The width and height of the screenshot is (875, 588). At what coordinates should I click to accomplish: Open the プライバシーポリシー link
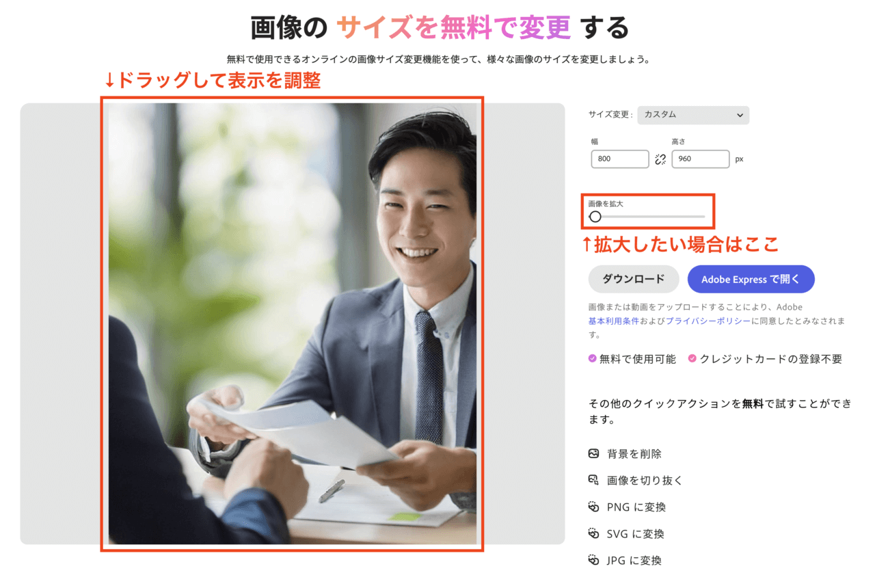tap(708, 320)
